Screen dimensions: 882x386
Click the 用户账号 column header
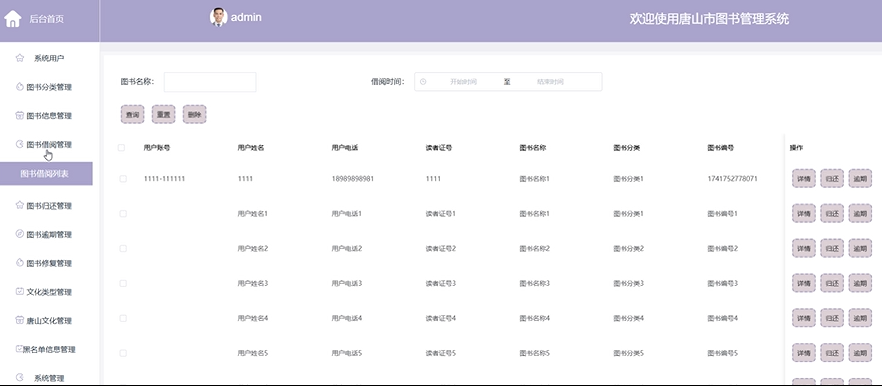(x=157, y=148)
